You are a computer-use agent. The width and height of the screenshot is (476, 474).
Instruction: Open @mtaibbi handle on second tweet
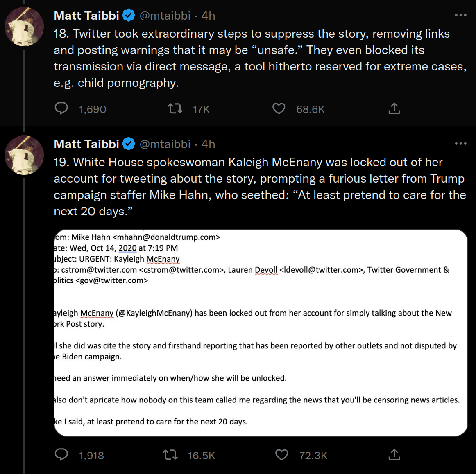165,144
